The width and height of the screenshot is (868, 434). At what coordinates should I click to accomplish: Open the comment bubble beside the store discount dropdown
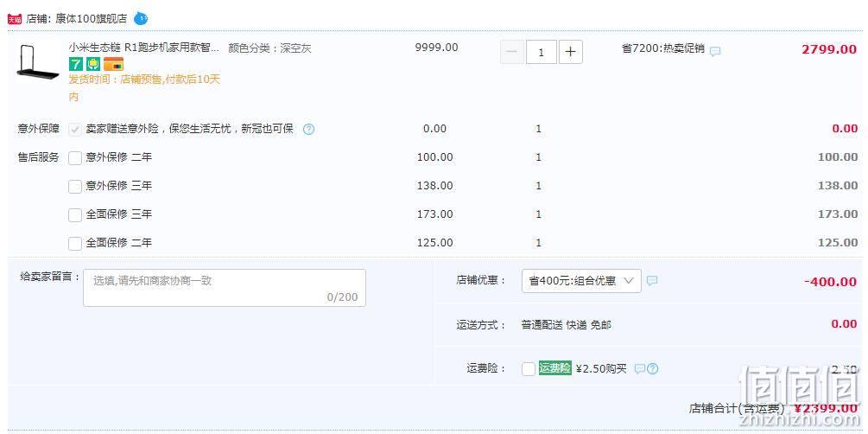coord(652,280)
